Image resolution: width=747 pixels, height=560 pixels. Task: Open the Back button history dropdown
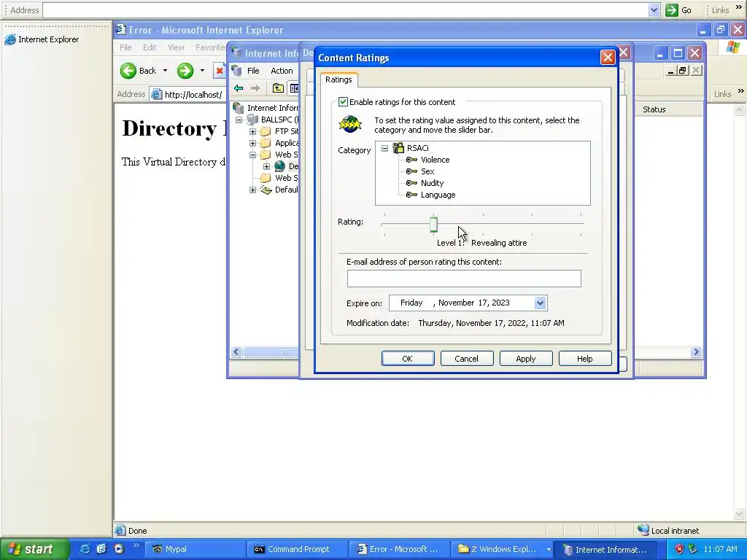pyautogui.click(x=166, y=71)
